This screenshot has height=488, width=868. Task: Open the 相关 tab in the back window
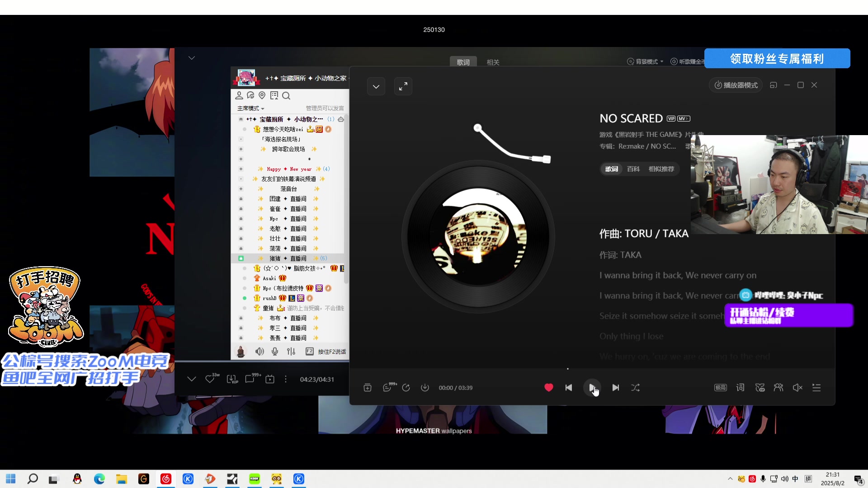[x=493, y=62]
